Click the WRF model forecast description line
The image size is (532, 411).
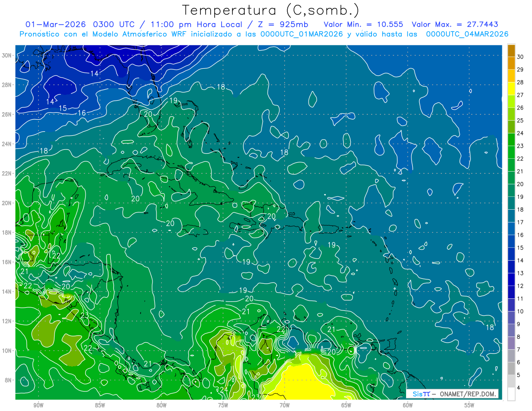click(x=264, y=34)
